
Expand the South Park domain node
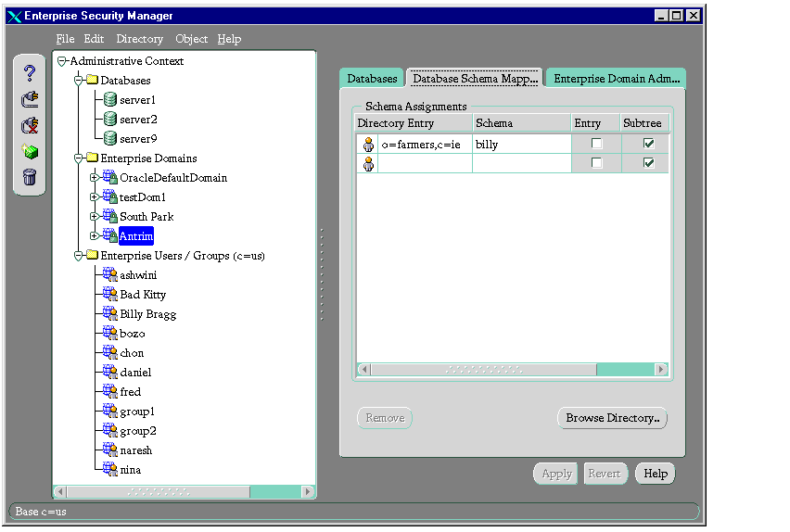pyautogui.click(x=94, y=217)
